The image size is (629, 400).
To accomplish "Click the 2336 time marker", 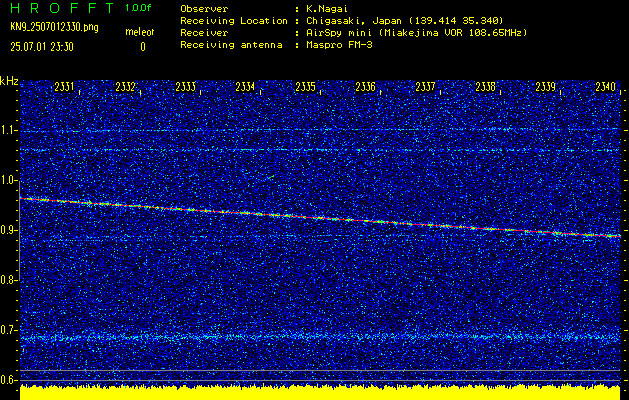I will coord(365,87).
